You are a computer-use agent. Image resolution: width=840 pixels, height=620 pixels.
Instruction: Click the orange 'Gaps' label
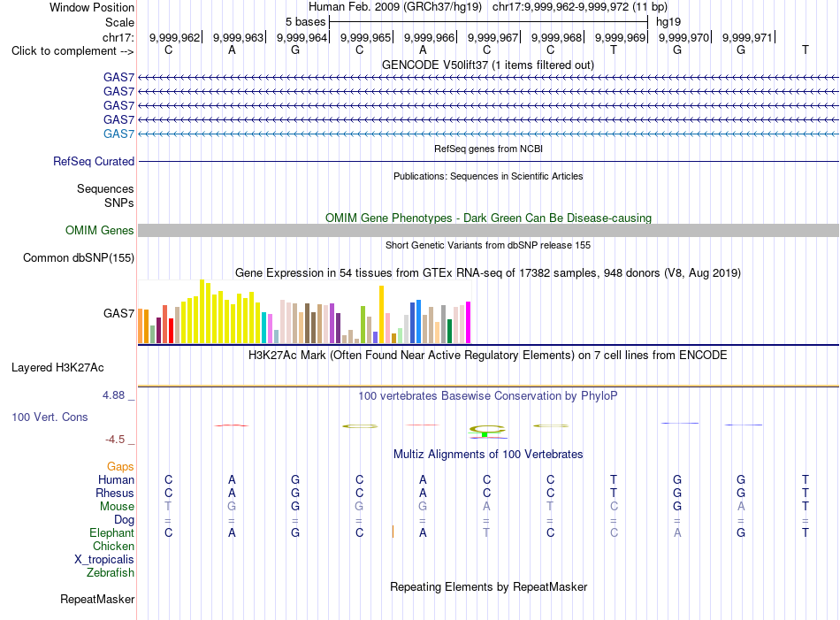(120, 467)
